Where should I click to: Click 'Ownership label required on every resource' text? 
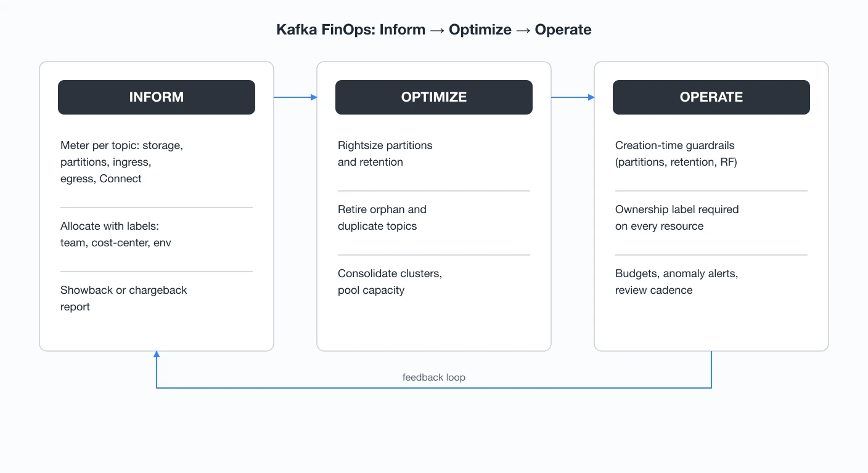pyautogui.click(x=677, y=217)
